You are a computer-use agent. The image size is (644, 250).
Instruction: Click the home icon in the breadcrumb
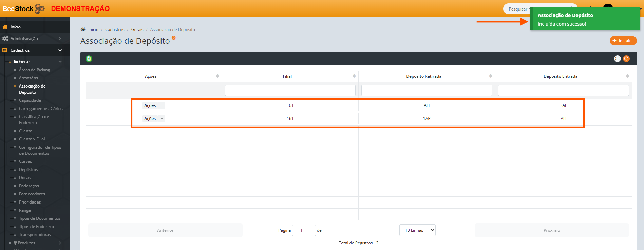pos(83,30)
